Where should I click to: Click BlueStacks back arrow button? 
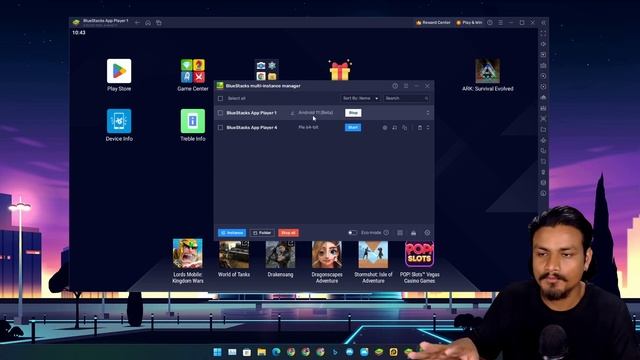click(137, 23)
